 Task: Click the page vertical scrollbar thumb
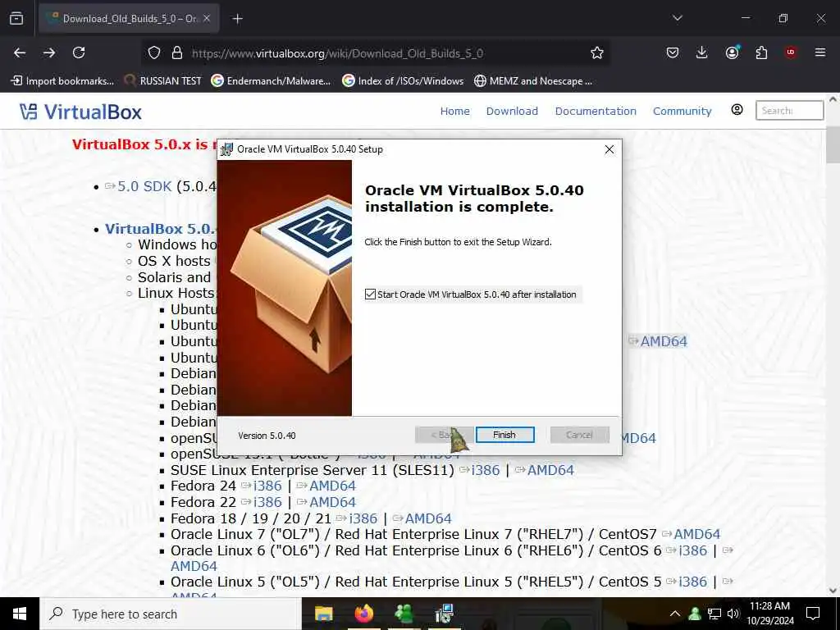coord(833,144)
